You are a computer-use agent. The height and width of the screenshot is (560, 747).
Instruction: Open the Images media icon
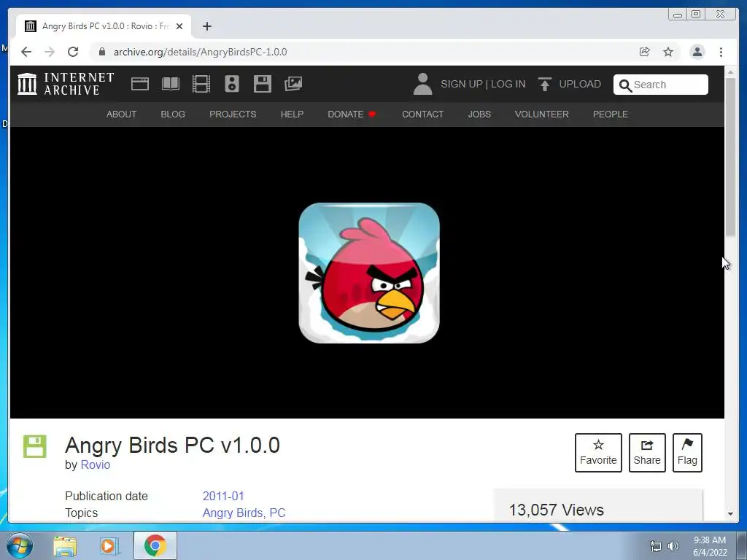pyautogui.click(x=293, y=84)
